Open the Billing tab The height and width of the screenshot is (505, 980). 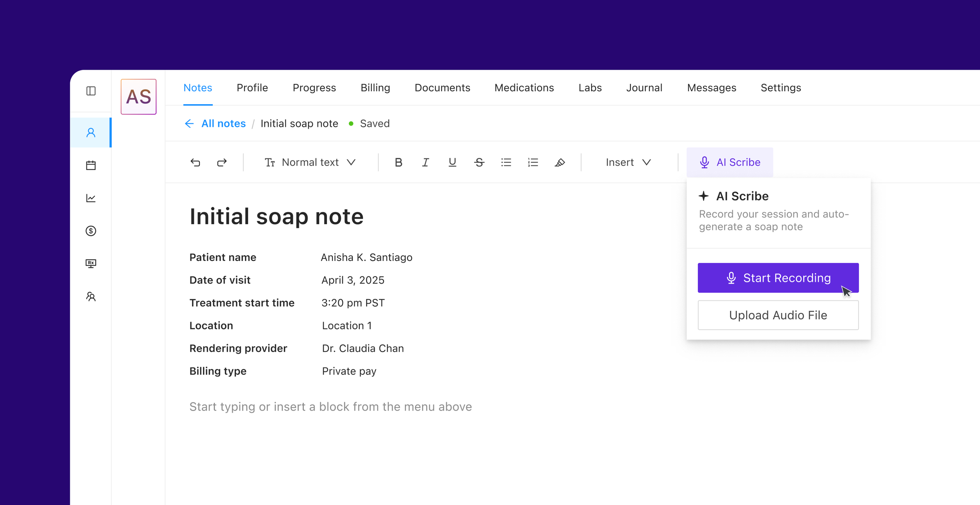[x=375, y=88]
